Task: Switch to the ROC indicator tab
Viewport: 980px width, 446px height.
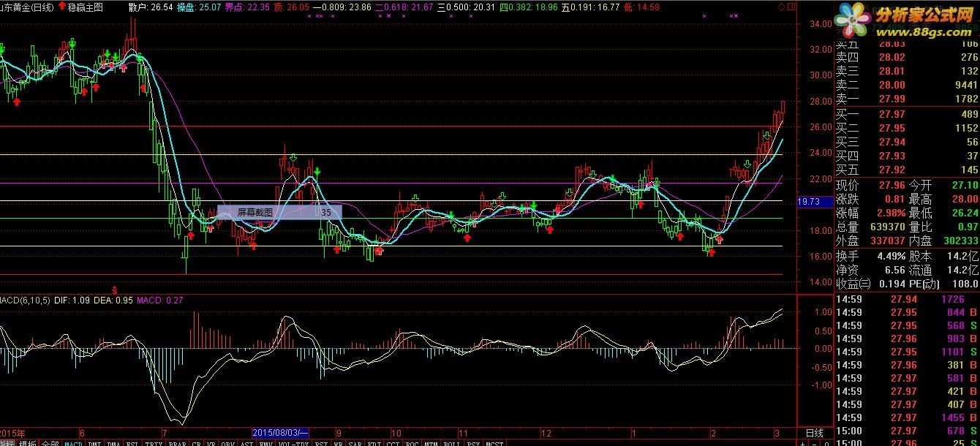Action: click(x=412, y=443)
